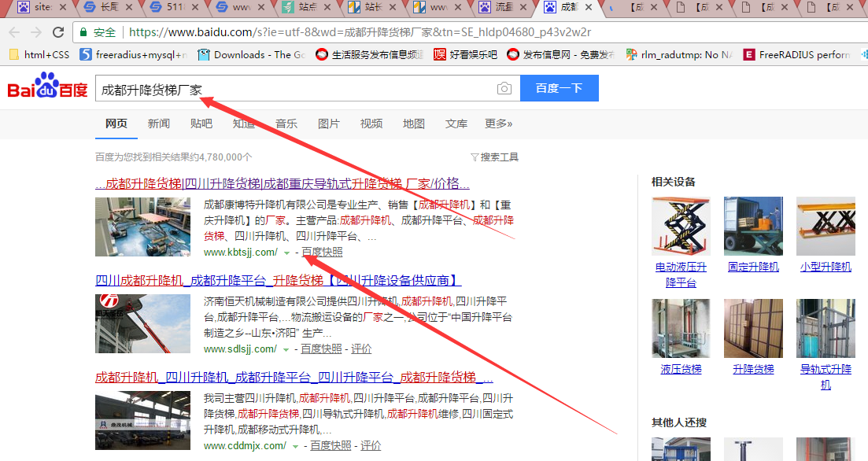Screen dimensions: 868x461
Task: Close the '长尾' browser tab
Action: 129,7
